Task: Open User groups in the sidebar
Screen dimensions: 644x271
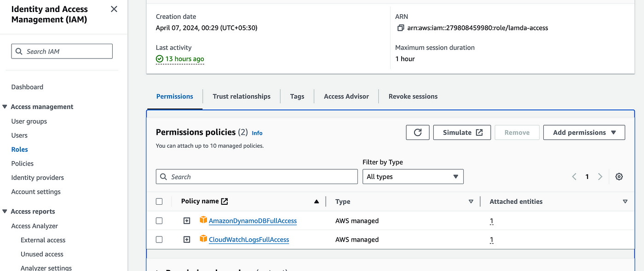Action: click(x=29, y=121)
